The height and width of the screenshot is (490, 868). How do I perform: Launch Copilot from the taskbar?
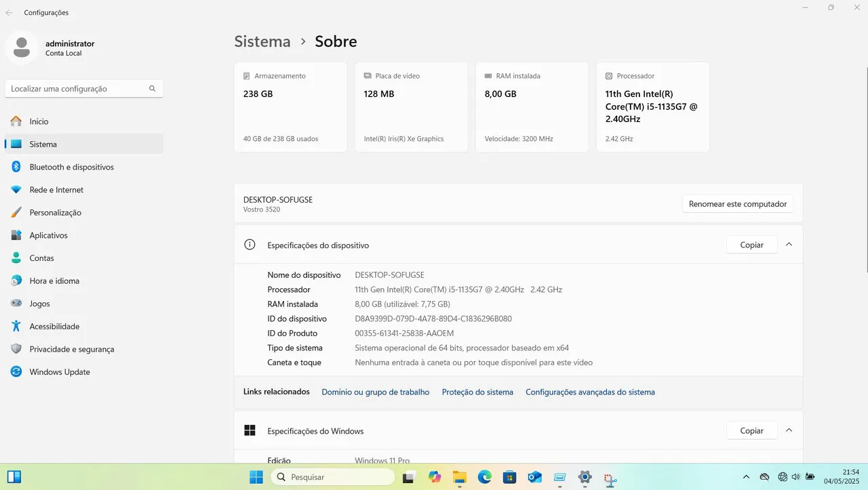click(x=435, y=477)
